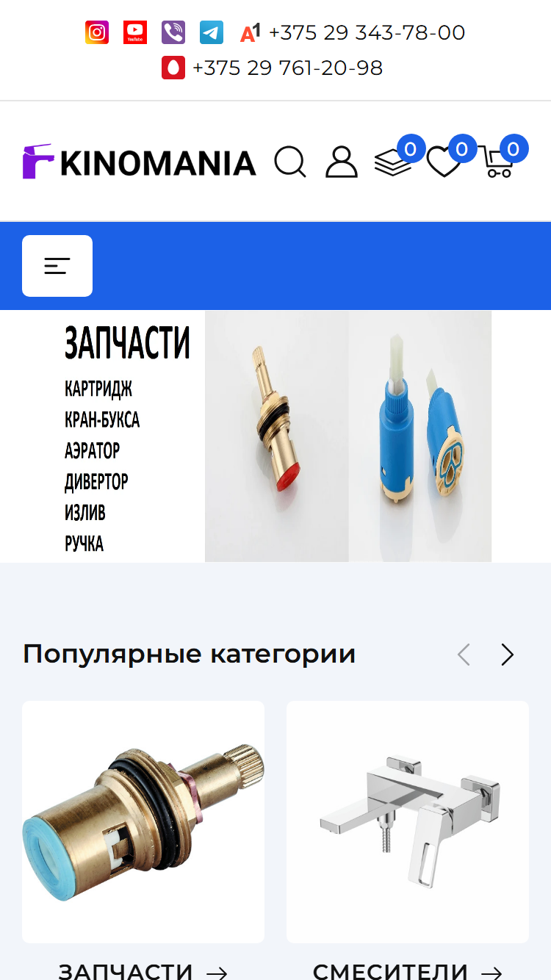
Task: Open the search magnifier icon
Action: point(290,162)
